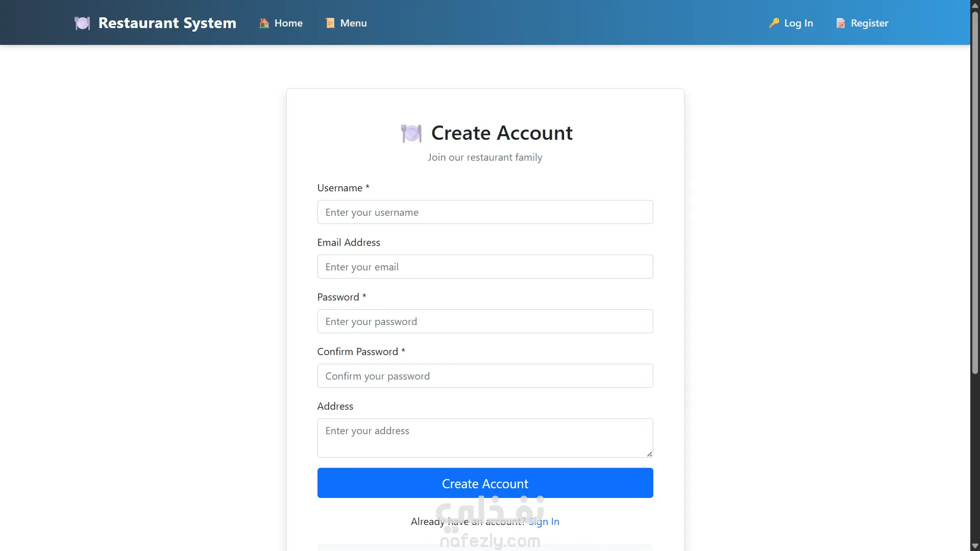
Task: Click the notepad icon beside Register
Action: coord(841,23)
